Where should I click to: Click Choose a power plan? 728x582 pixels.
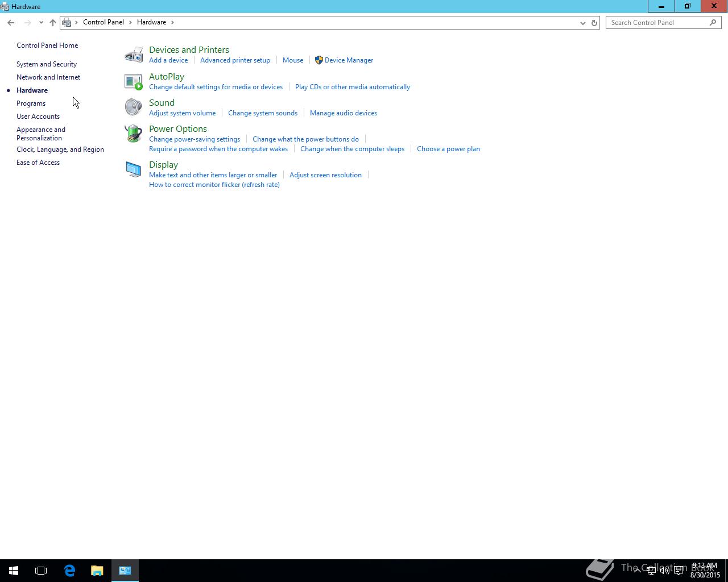[448, 149]
